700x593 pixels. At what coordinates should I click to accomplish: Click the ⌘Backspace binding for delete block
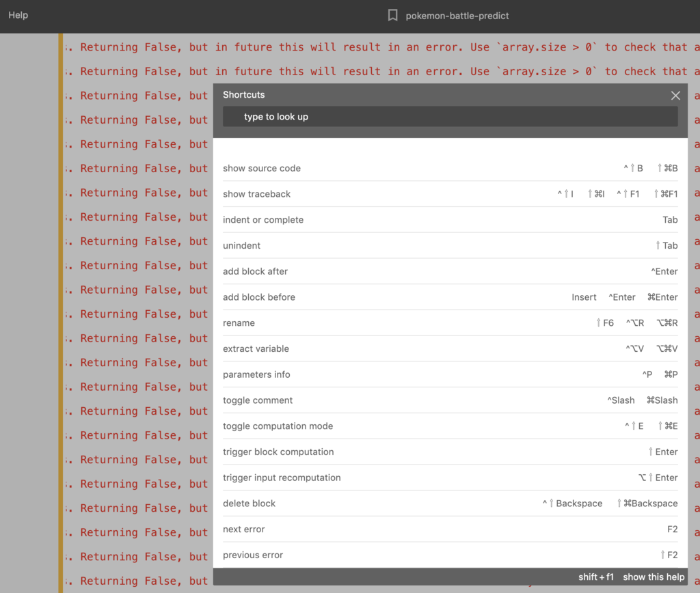[647, 504]
